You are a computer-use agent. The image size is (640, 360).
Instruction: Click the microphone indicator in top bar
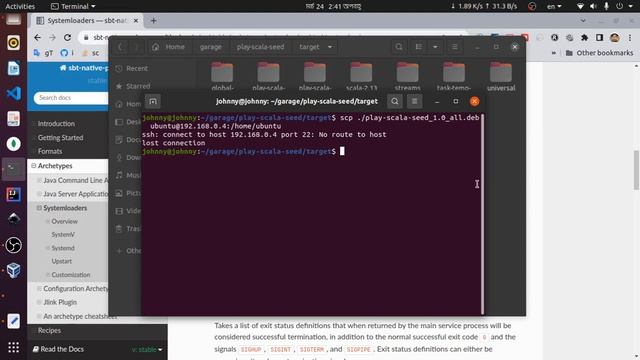tap(606, 6)
